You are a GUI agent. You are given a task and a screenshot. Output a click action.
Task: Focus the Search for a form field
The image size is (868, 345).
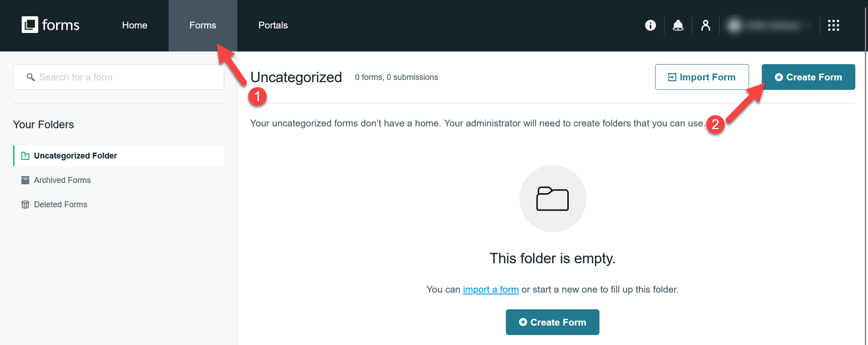[x=118, y=77]
